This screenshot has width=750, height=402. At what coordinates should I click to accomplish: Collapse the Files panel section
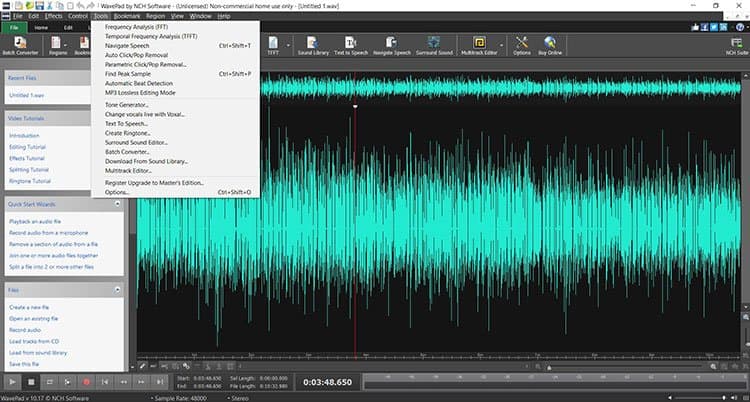(117, 290)
